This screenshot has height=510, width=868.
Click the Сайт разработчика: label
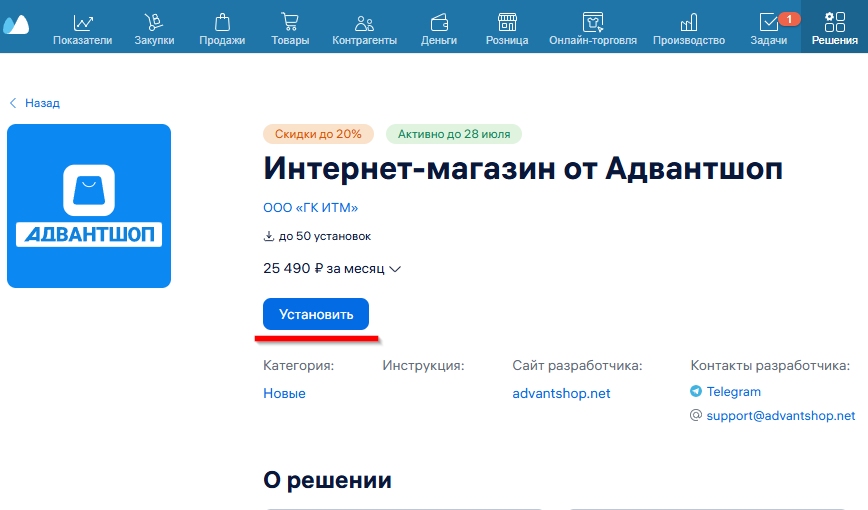[x=577, y=365]
